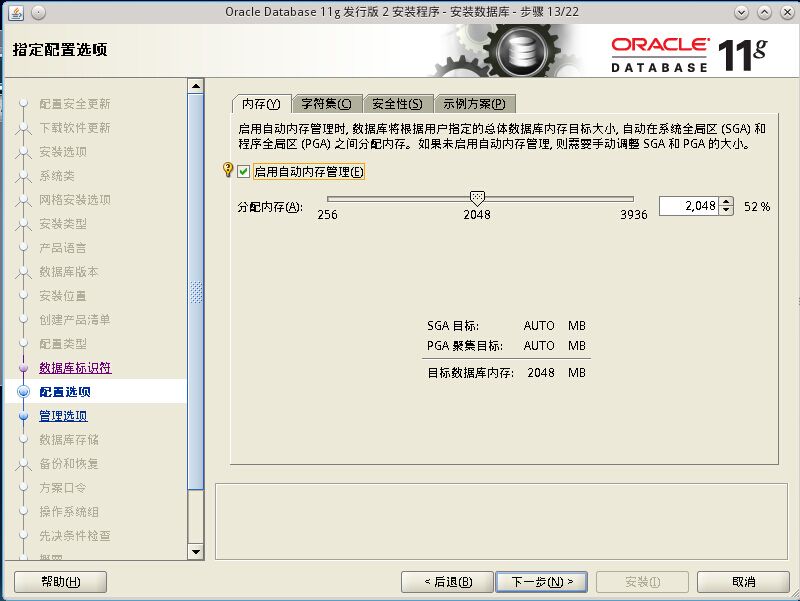This screenshot has width=800, height=601.
Task: Click the 配置选项 step bullet icon
Action: point(23,392)
